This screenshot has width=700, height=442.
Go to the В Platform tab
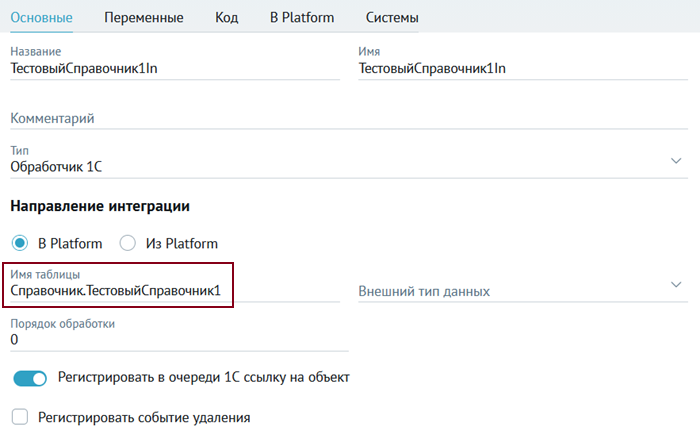(x=302, y=17)
